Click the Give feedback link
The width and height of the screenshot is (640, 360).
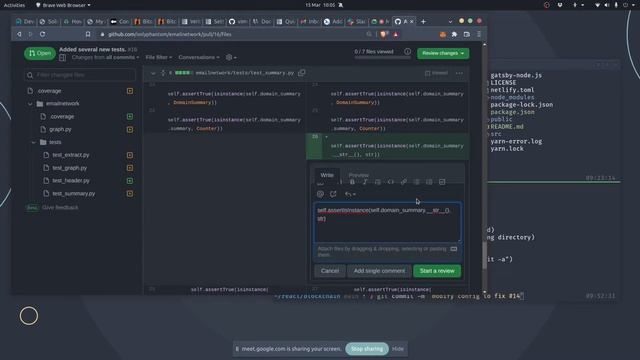pyautogui.click(x=60, y=208)
